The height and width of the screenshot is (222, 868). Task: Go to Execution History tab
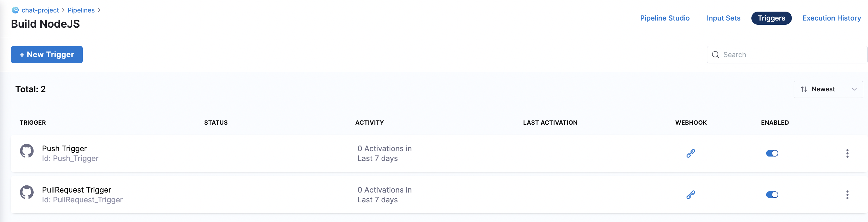831,18
